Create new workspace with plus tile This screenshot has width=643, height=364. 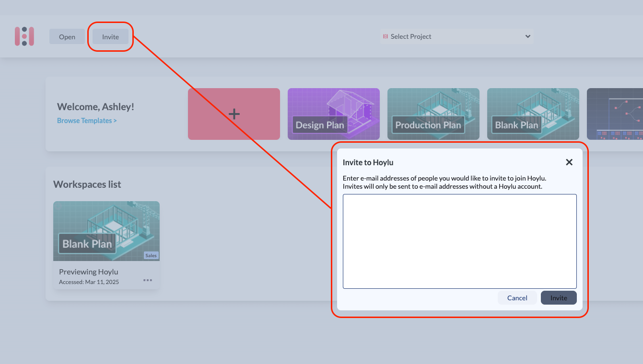(x=234, y=114)
